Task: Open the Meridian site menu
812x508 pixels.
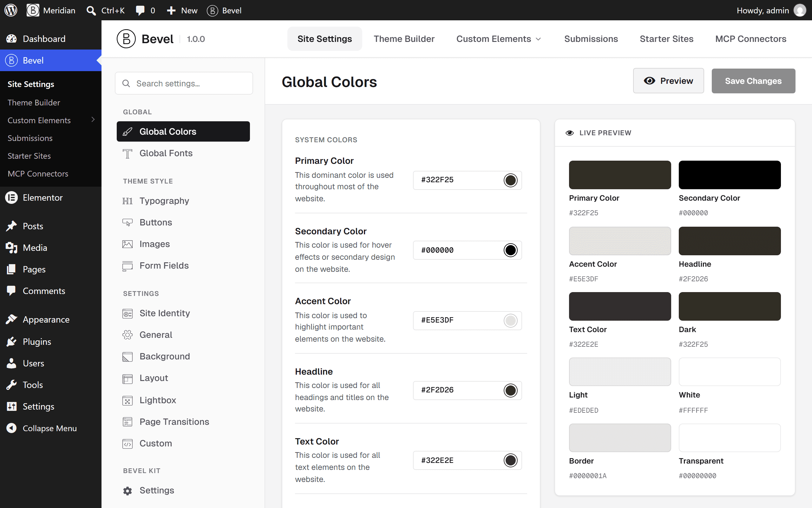Action: (x=51, y=10)
